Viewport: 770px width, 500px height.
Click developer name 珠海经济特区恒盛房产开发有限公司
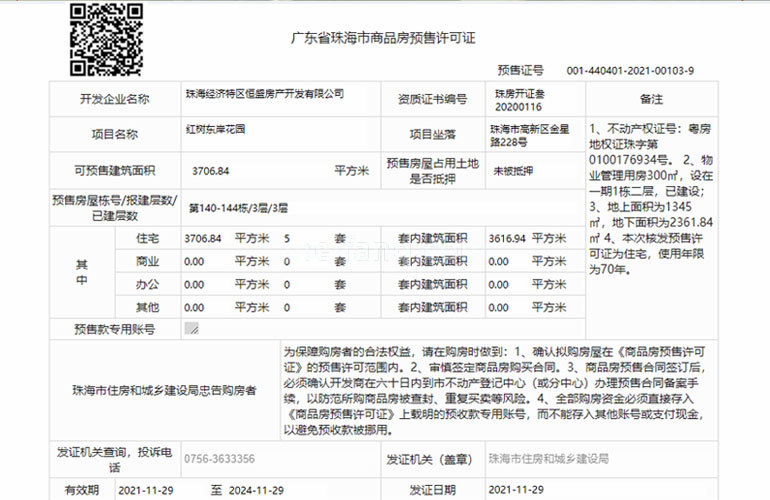click(265, 93)
